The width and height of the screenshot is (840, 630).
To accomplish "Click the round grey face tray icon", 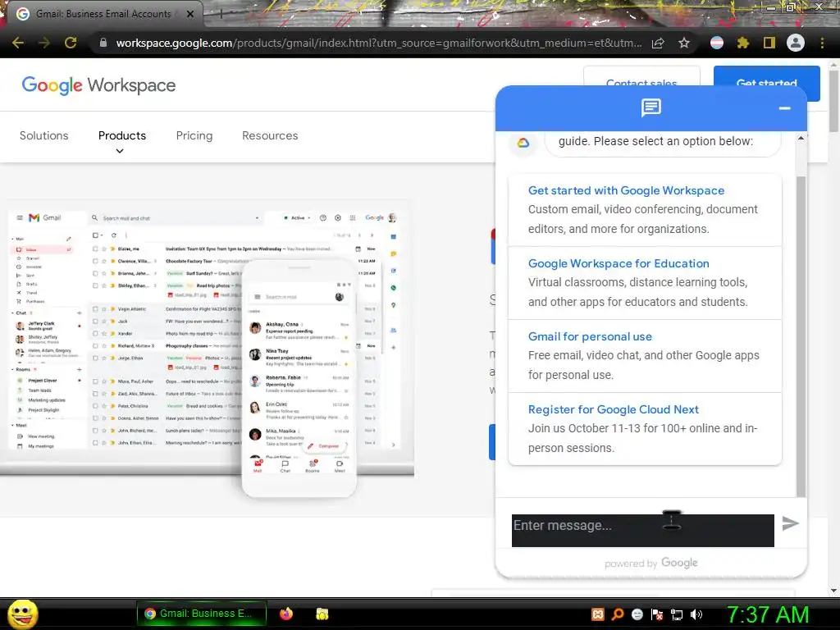I will pyautogui.click(x=637, y=614).
